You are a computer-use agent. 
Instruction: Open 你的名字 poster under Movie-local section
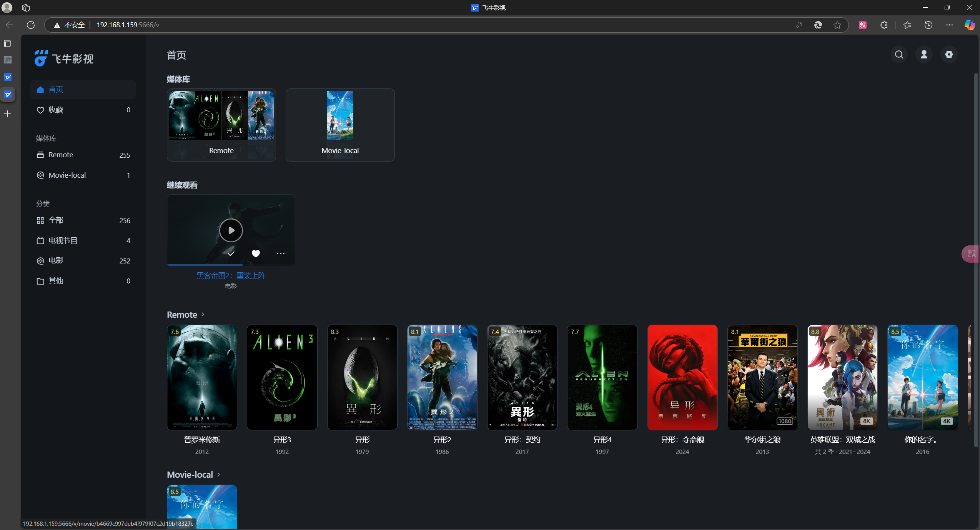(202, 507)
